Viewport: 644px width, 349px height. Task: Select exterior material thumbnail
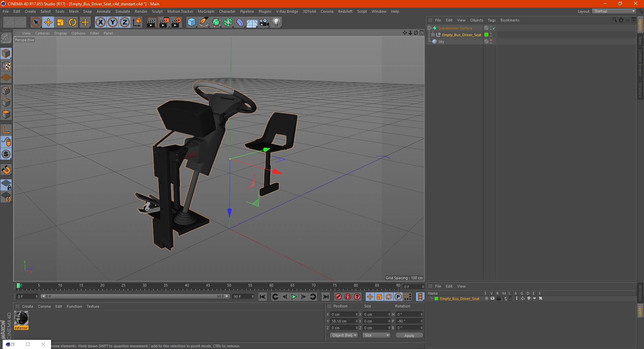click(21, 318)
